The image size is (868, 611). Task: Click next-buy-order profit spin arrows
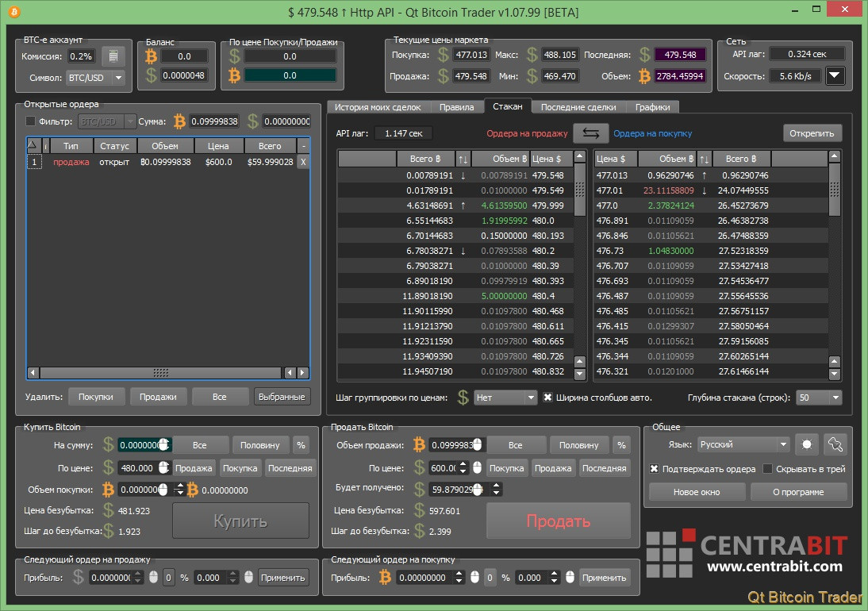click(x=459, y=577)
